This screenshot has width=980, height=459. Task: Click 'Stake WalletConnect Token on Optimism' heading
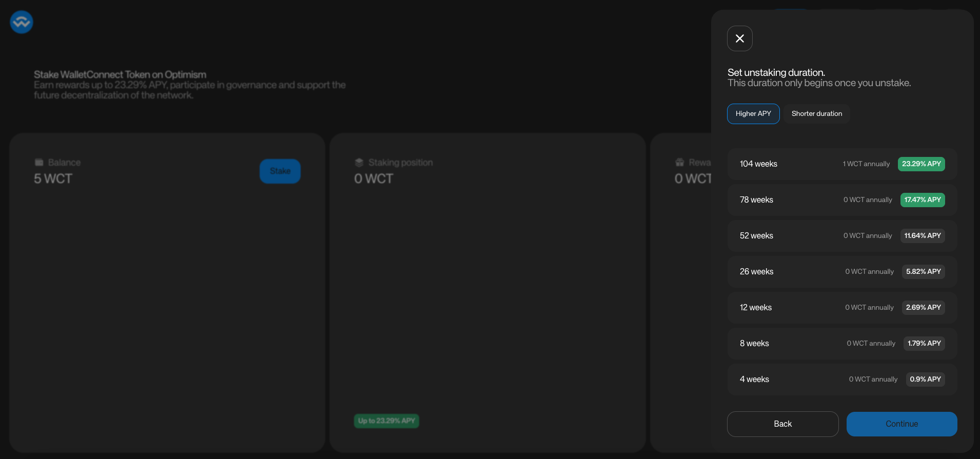point(120,75)
